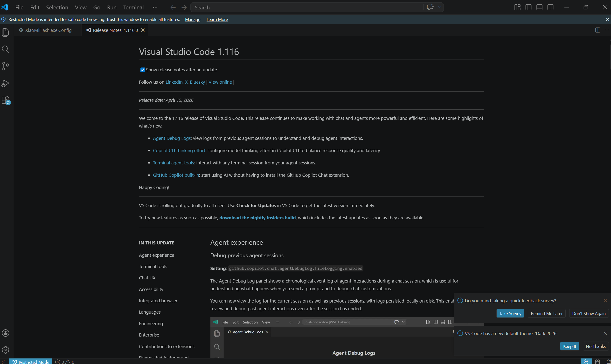
Task: Click the Go Forward arrow
Action: pos(184,8)
